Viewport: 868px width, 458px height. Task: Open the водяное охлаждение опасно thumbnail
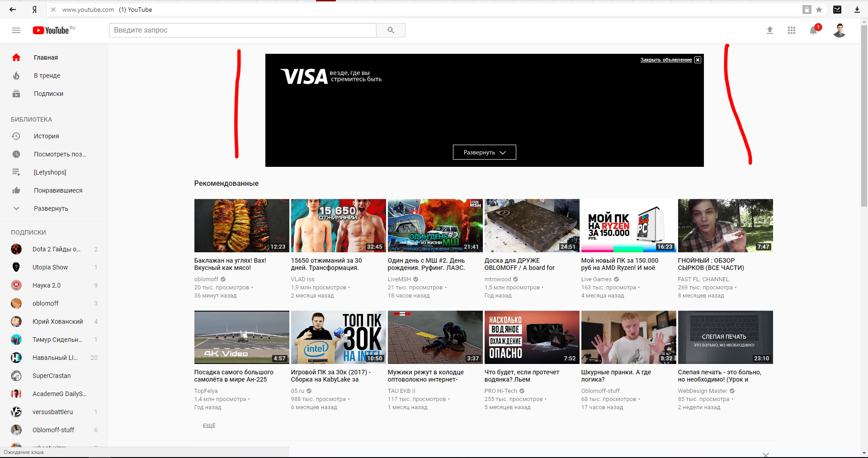[x=532, y=337]
